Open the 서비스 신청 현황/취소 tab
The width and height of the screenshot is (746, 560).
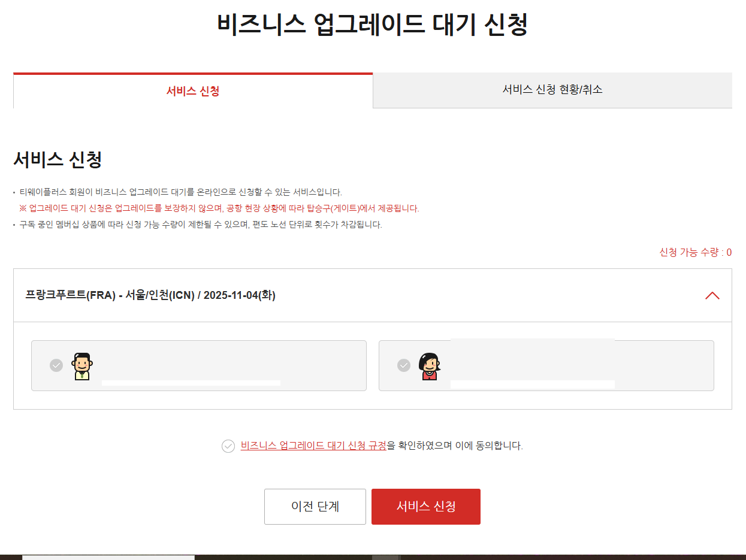(x=552, y=90)
